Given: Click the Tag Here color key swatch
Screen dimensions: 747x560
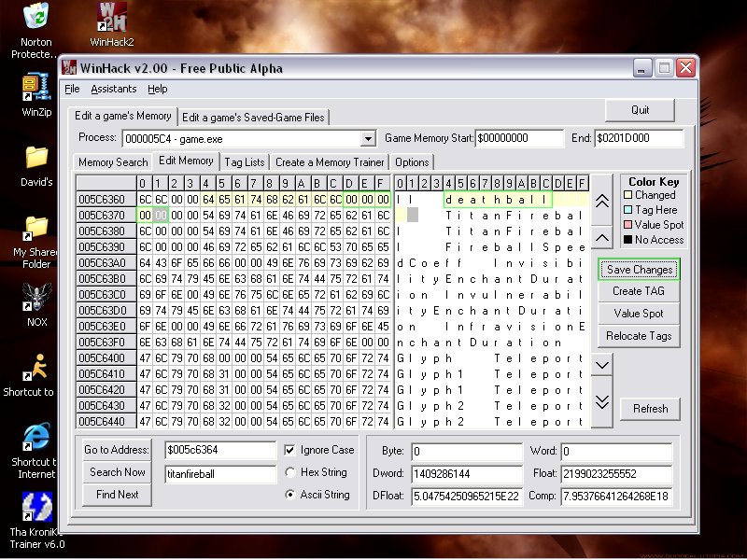Looking at the screenshot, I should coord(627,209).
